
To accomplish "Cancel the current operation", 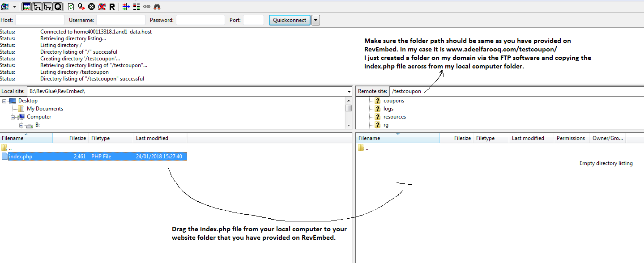I will coord(91,7).
